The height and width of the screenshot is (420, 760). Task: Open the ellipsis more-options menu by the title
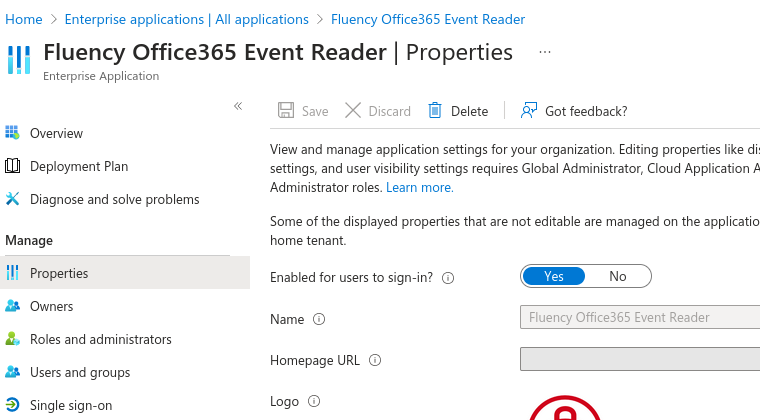[545, 52]
